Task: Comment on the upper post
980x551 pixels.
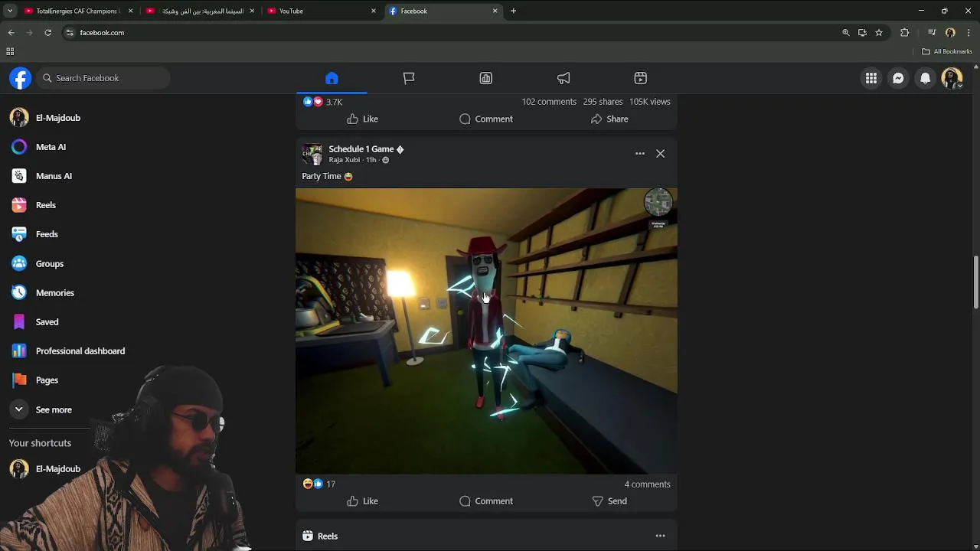Action: 486,119
